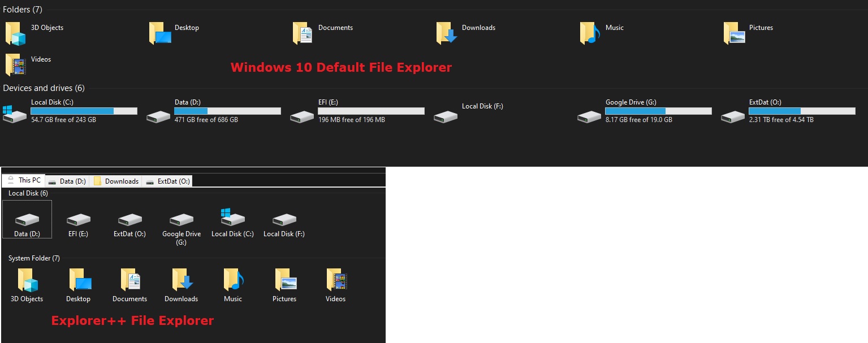Select ExtDat (O:) drive icon in Windows Explorer
This screenshot has height=343, width=868.
pyautogui.click(x=733, y=116)
